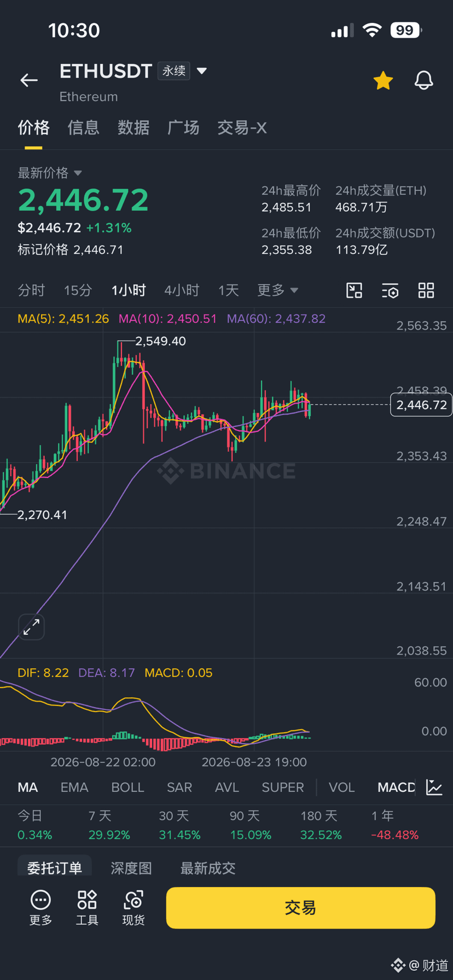Select the 分时 chart interval
Viewport: 453px width, 980px height.
pyautogui.click(x=31, y=290)
